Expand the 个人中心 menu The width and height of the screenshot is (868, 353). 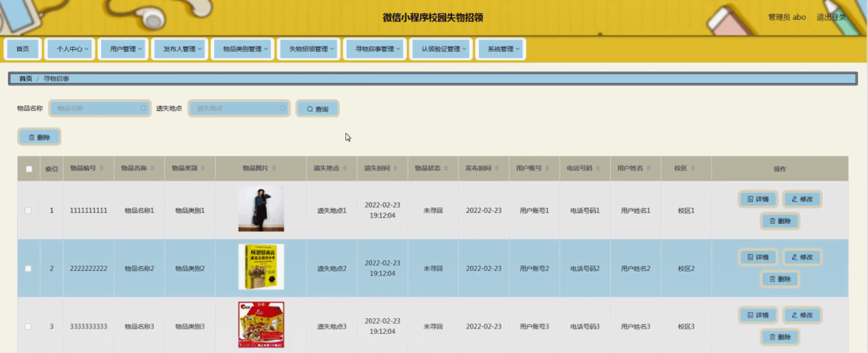point(69,49)
